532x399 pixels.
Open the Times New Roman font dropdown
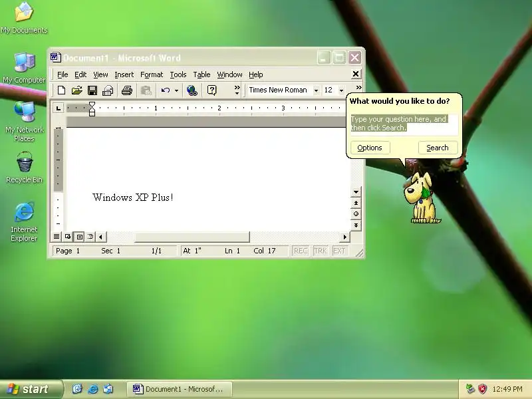pos(316,90)
